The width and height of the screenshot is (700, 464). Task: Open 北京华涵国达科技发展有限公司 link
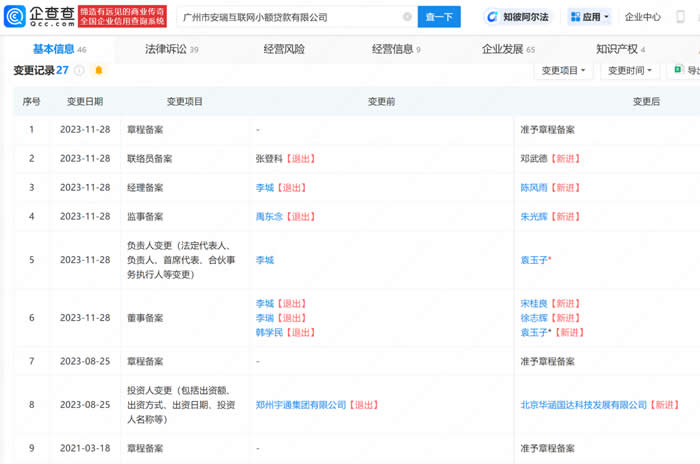[x=583, y=405]
